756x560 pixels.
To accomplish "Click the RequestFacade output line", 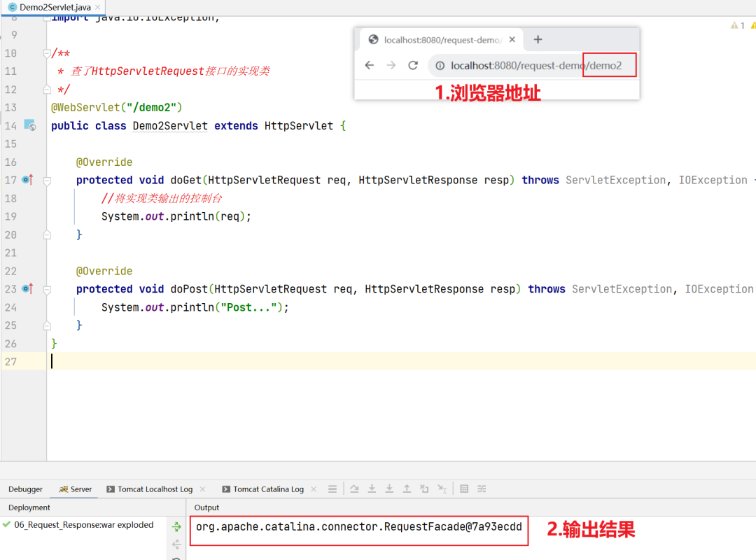I will point(358,526).
